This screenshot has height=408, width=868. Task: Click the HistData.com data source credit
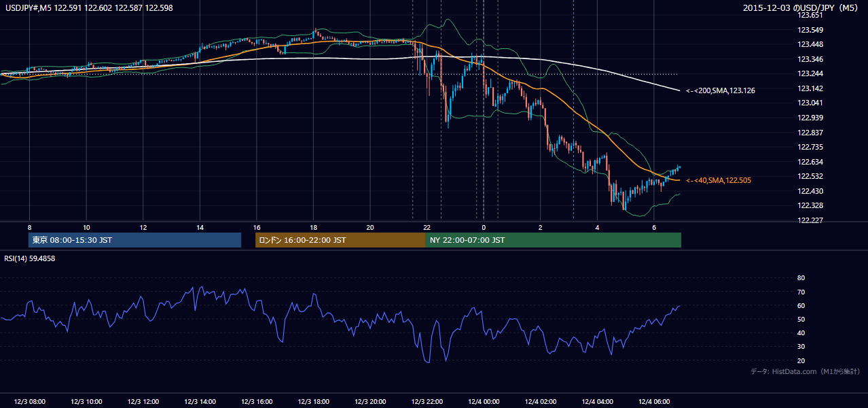(x=806, y=372)
